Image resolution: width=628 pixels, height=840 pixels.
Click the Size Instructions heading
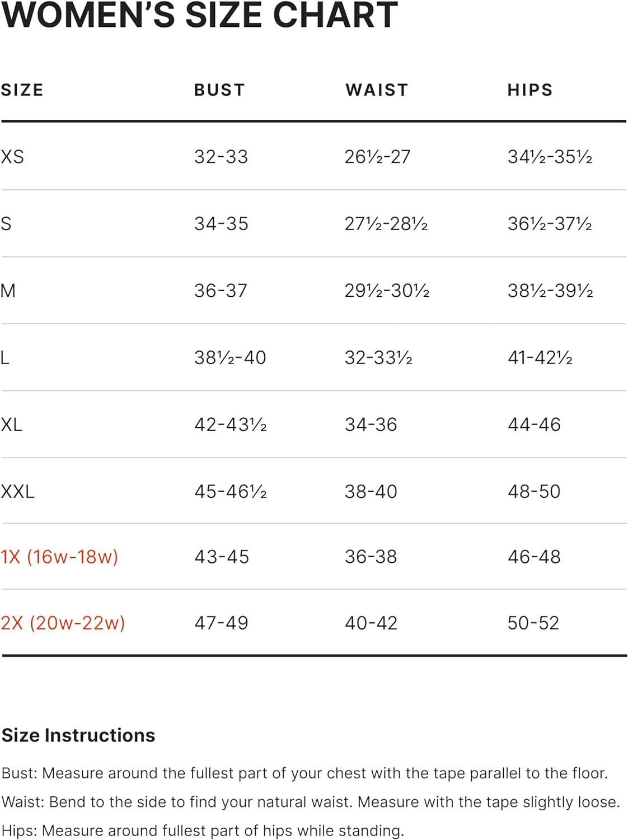pyautogui.click(x=78, y=735)
